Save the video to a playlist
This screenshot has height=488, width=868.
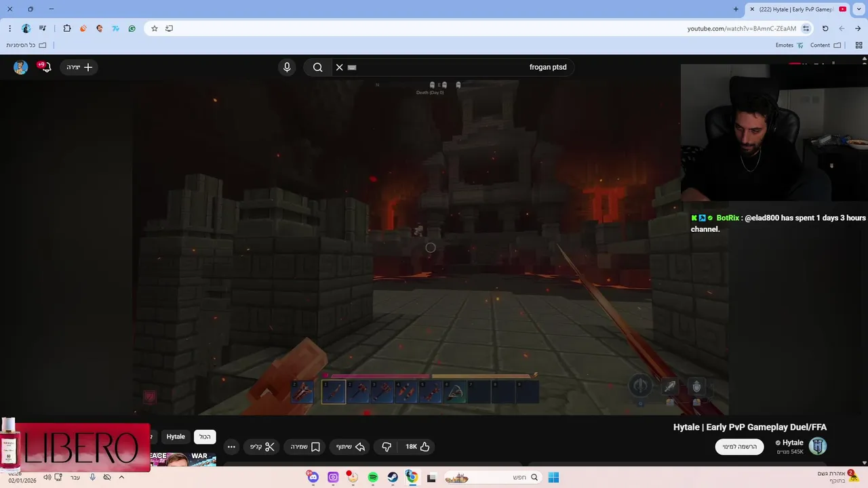(x=305, y=447)
